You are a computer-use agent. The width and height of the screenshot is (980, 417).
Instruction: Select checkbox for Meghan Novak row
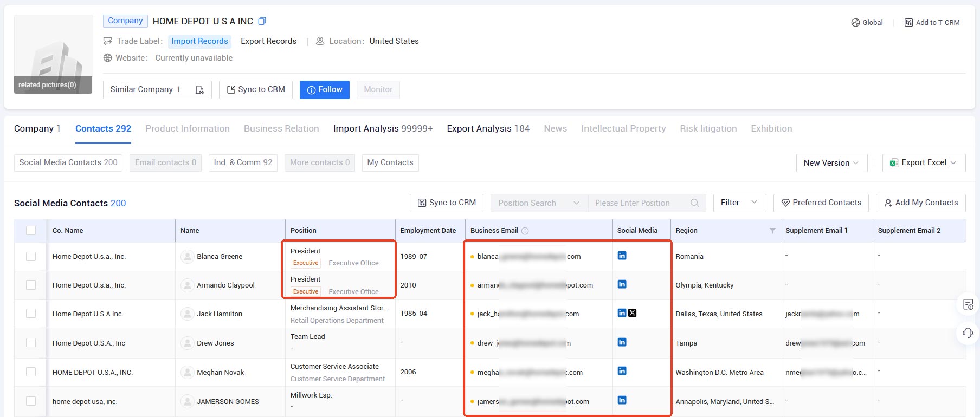point(31,372)
